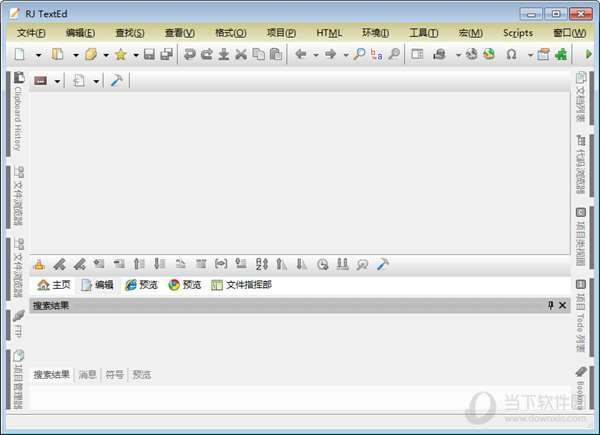The image size is (600, 435).
Task: Expand the Omega symbol dropdown arrow
Action: [x=530, y=55]
